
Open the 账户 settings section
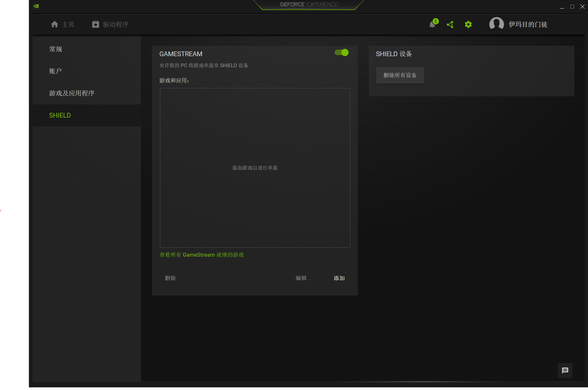click(55, 71)
